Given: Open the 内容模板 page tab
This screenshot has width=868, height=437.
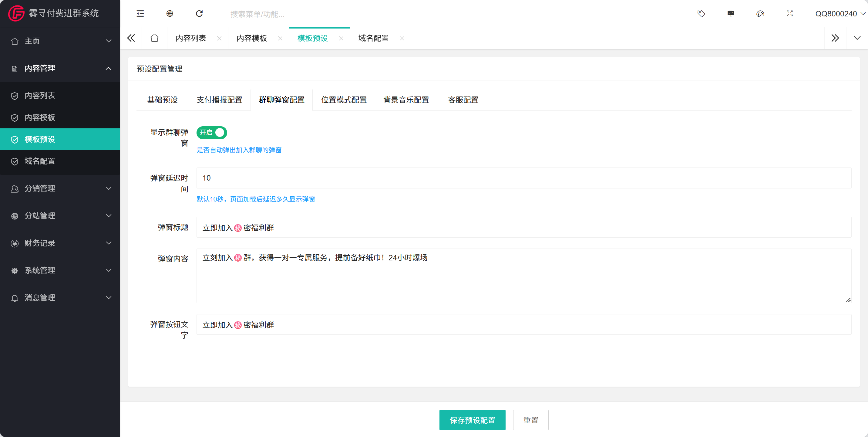Looking at the screenshot, I should [x=252, y=39].
